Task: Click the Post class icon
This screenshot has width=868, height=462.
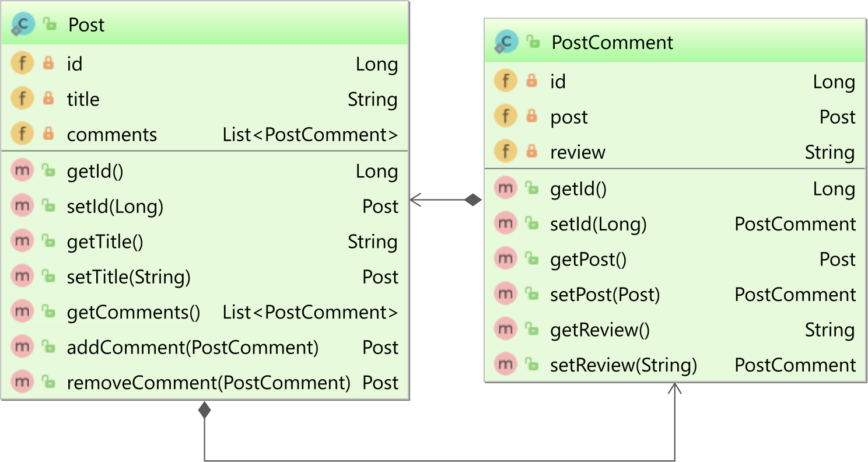Action: click(x=23, y=24)
